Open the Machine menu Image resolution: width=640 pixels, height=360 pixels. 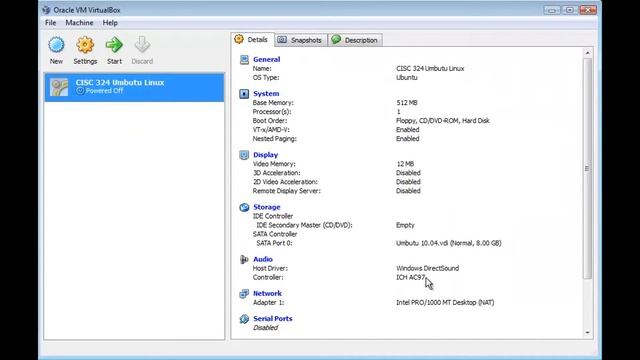coord(79,23)
